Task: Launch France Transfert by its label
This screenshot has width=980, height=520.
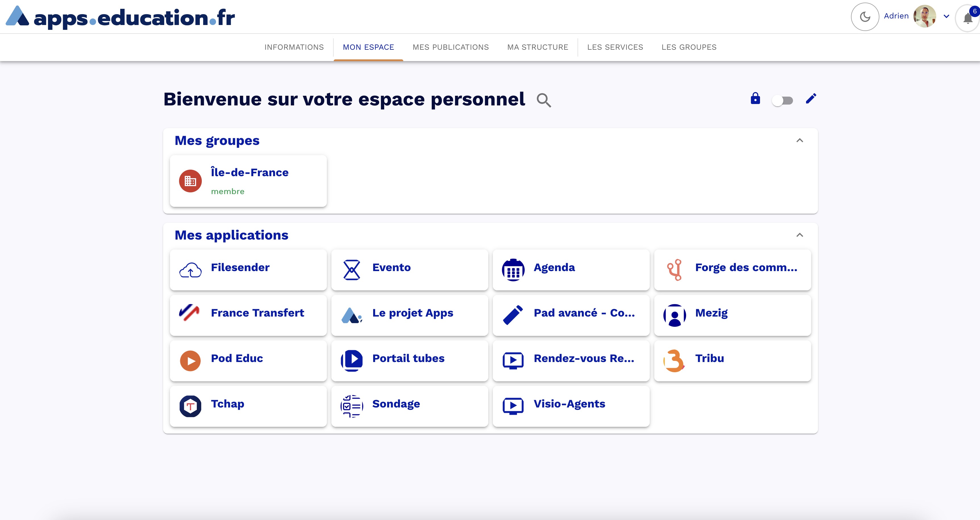Action: coord(257,313)
